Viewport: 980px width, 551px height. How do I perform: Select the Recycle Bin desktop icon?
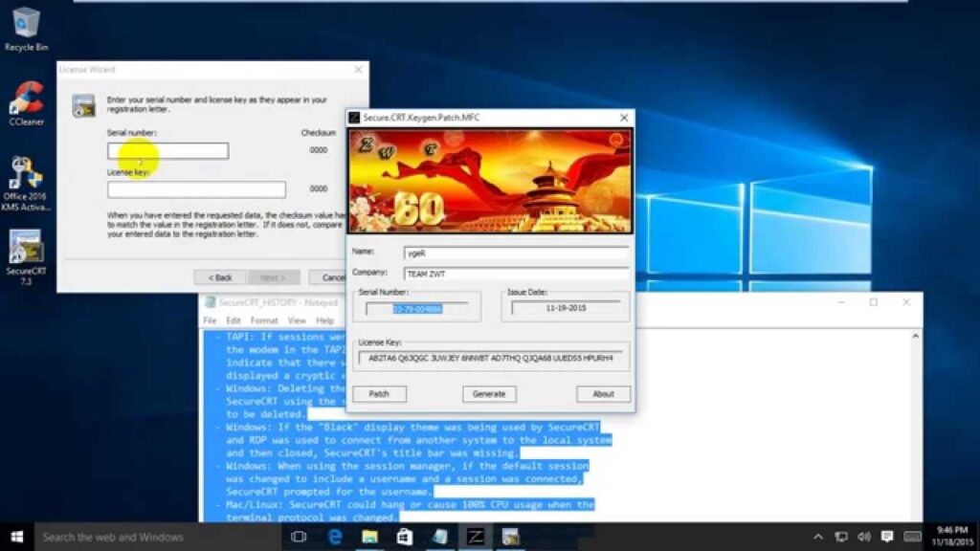tap(26, 29)
